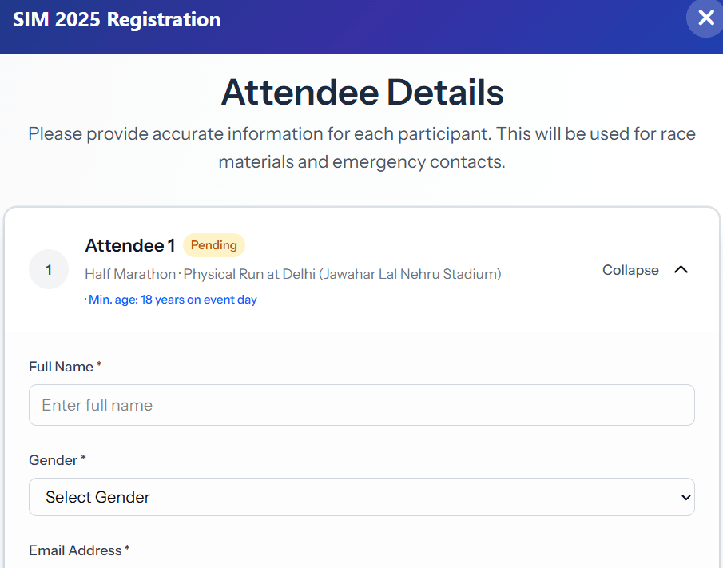
Task: Click the Gender dropdown arrow
Action: tap(685, 497)
